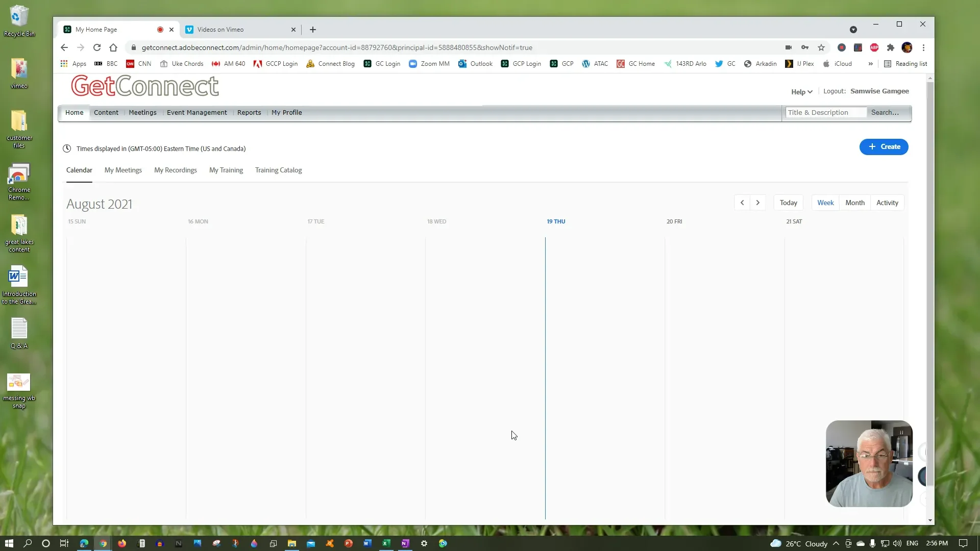Screen dimensions: 980x551
Task: Switch to Videos on Vimeo tab
Action: [240, 30]
